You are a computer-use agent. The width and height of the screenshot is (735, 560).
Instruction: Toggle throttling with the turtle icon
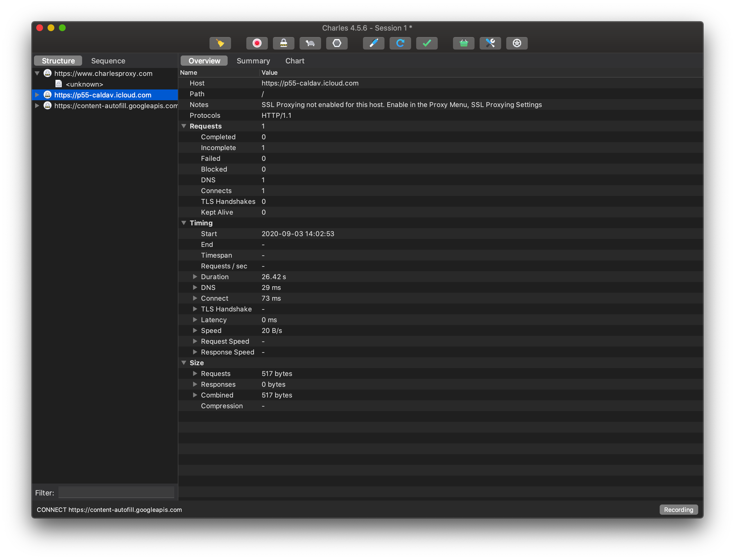310,43
